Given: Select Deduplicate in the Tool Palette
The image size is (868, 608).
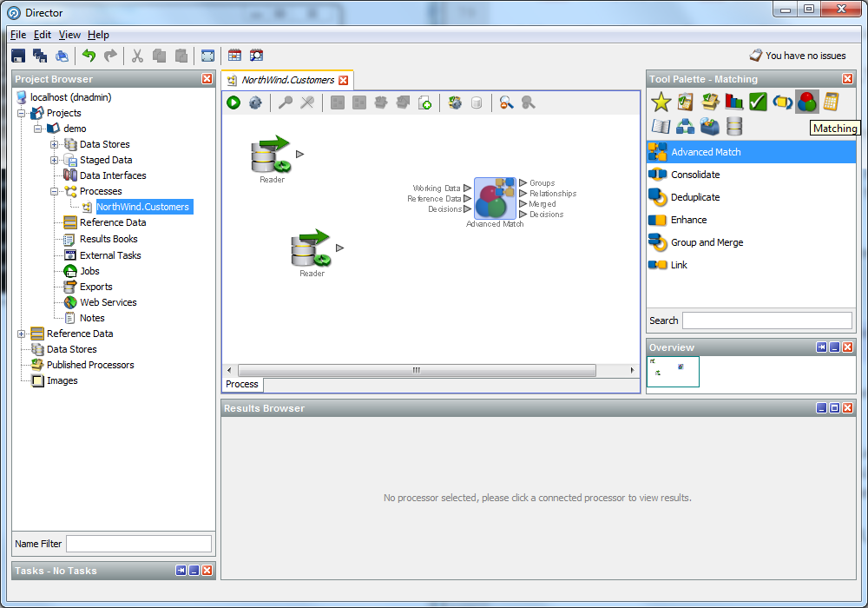Looking at the screenshot, I should (x=751, y=197).
